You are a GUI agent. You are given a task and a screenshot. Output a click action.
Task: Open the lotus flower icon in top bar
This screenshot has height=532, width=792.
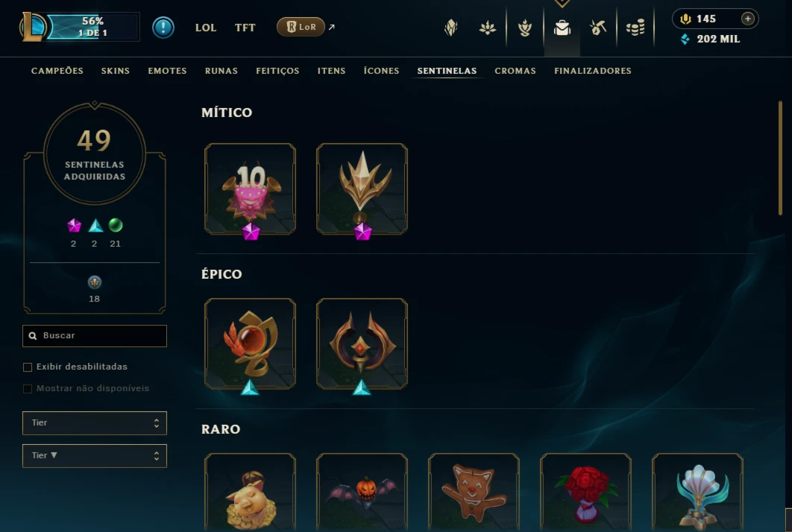[488, 28]
